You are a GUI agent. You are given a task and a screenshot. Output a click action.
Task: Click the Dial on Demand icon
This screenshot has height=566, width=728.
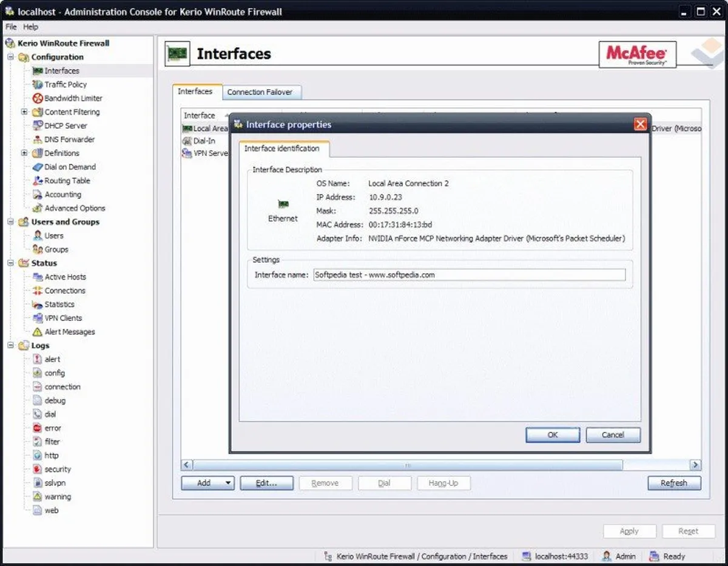[x=38, y=167]
